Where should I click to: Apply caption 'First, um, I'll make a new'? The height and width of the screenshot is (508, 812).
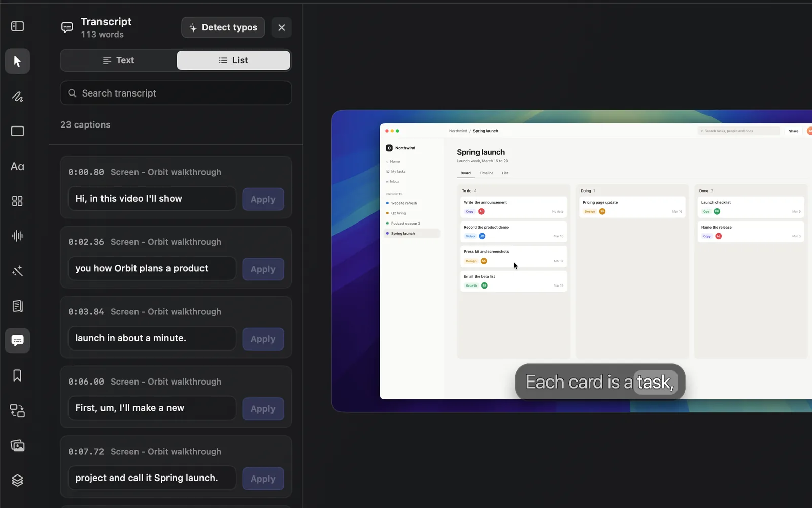click(x=263, y=409)
